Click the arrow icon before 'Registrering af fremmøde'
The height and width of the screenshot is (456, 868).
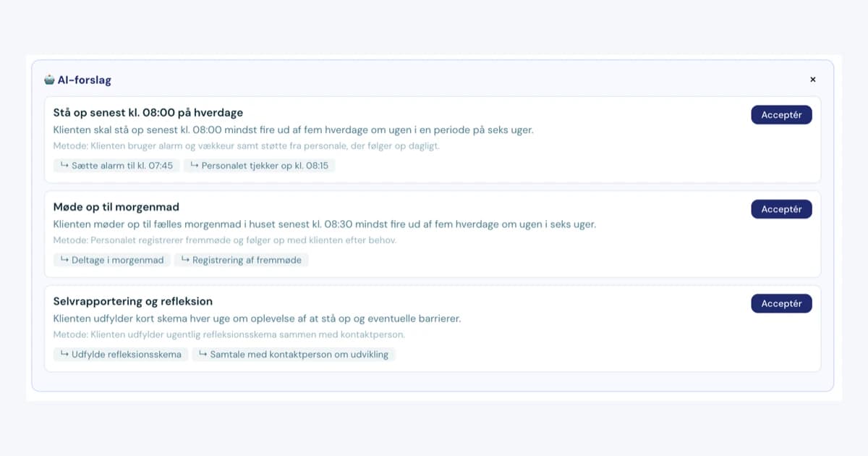(185, 259)
